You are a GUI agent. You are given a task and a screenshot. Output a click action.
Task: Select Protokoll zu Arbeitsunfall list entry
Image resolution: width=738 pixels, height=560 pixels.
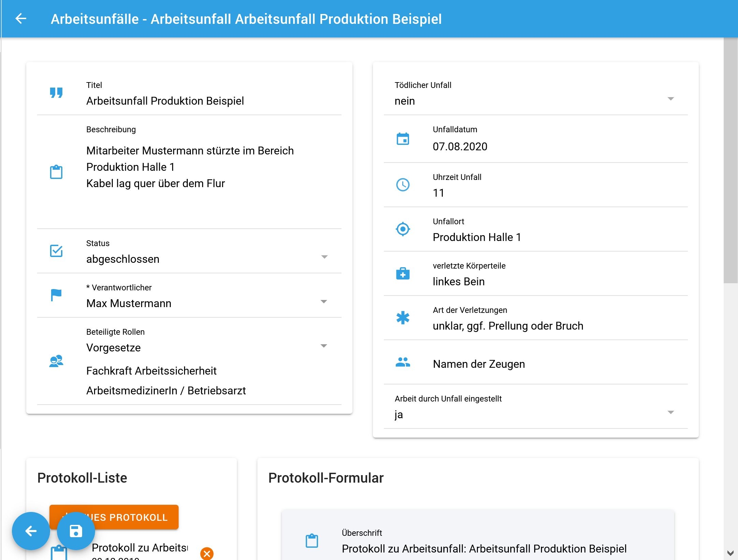click(x=140, y=548)
